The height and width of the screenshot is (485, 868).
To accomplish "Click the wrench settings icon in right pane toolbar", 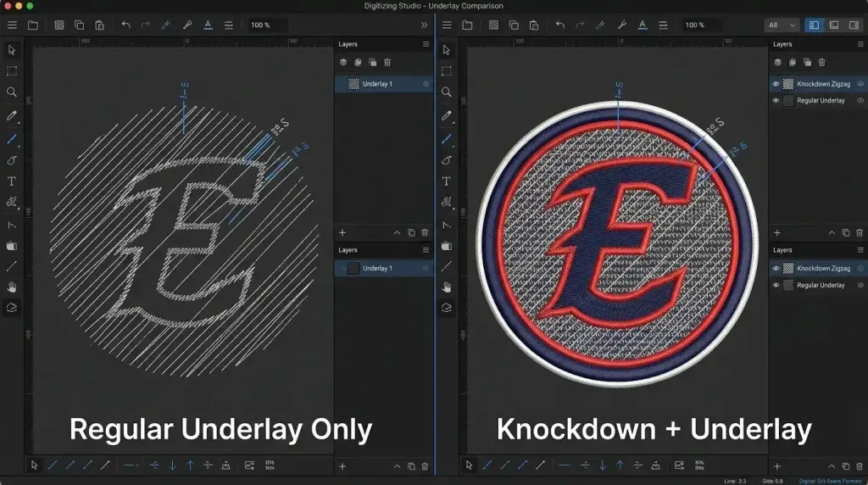I will [621, 25].
